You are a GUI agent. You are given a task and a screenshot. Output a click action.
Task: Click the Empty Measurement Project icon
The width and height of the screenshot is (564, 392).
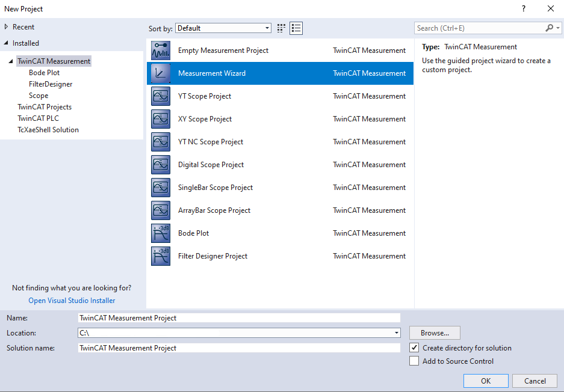click(161, 51)
